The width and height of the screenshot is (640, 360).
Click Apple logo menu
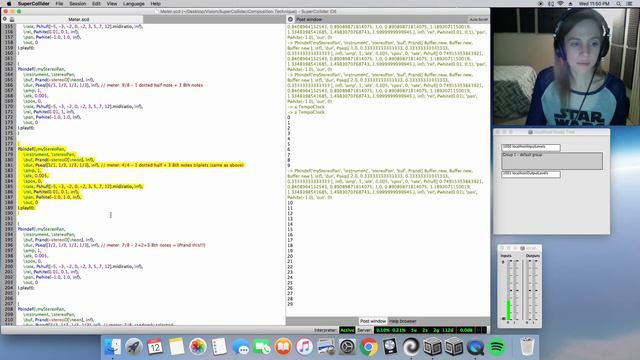[9, 4]
